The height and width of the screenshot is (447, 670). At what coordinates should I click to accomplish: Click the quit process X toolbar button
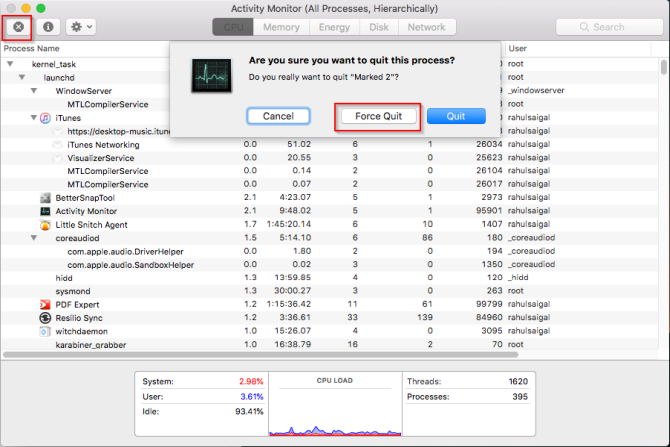point(18,27)
